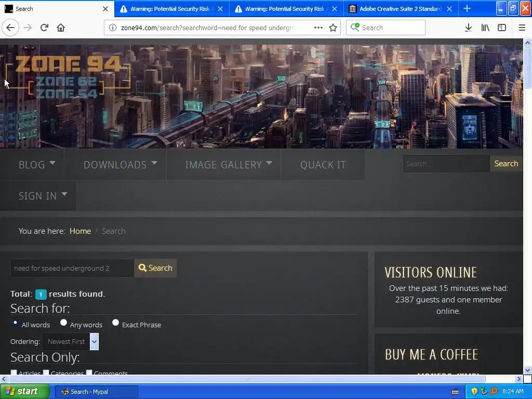Reload the page with the refresh icon
Image resolution: width=532 pixels, height=399 pixels.
pos(44,28)
